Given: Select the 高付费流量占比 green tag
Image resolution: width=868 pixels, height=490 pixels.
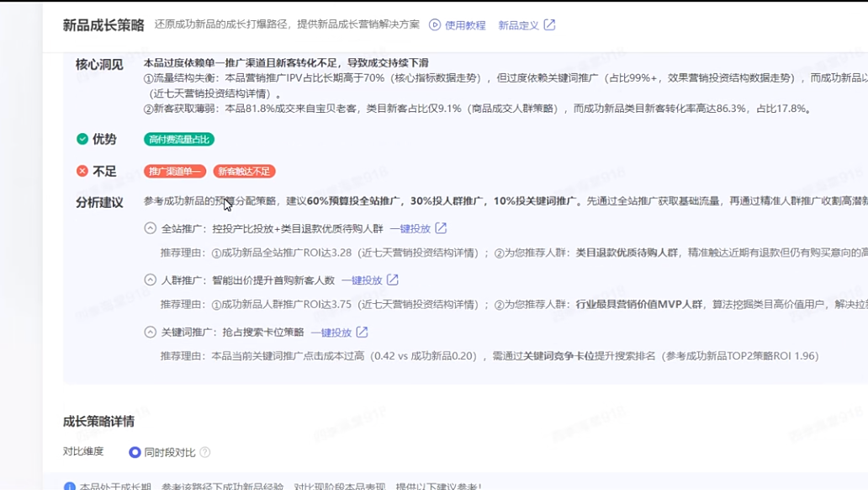Looking at the screenshot, I should 179,139.
